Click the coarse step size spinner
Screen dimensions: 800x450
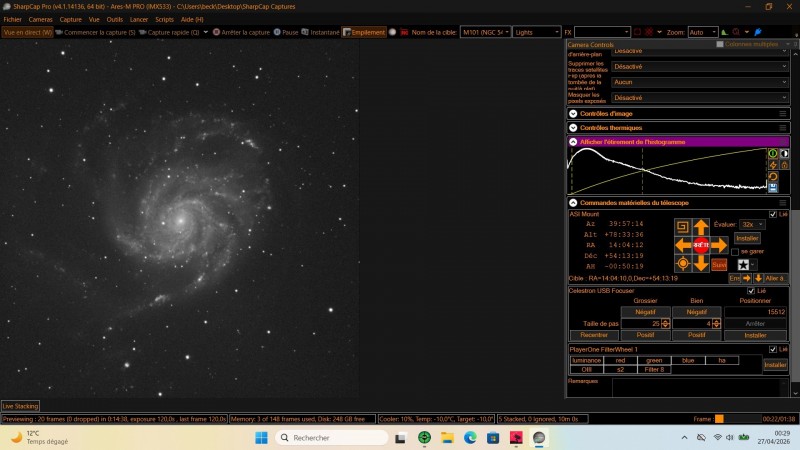(x=665, y=324)
